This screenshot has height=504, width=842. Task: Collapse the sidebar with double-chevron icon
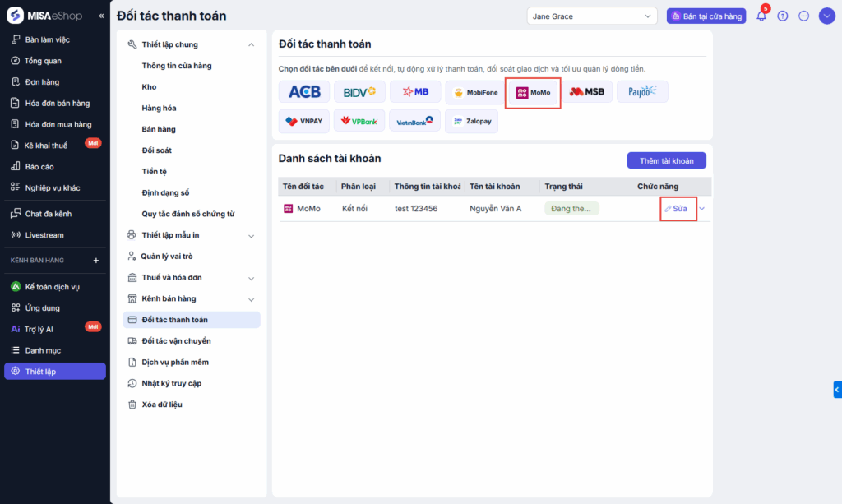(x=101, y=16)
